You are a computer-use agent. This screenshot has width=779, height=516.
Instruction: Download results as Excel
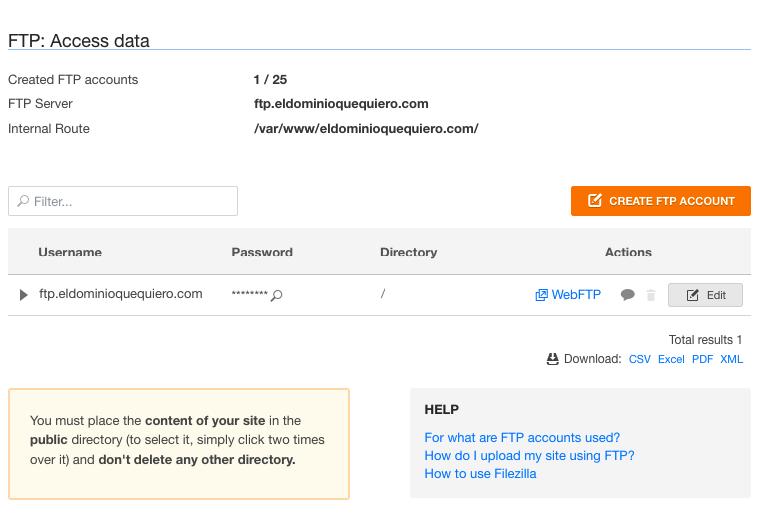click(x=671, y=359)
